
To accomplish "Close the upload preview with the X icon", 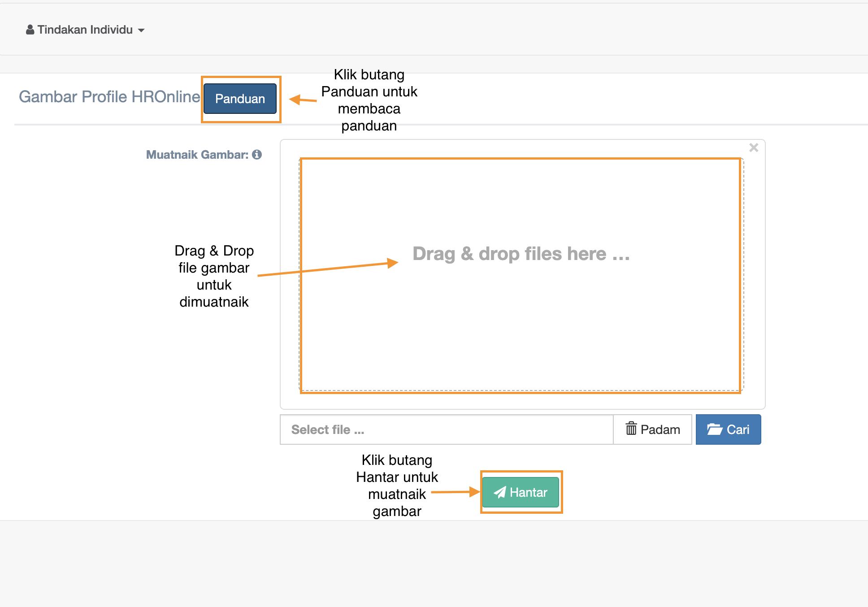I will [x=754, y=148].
